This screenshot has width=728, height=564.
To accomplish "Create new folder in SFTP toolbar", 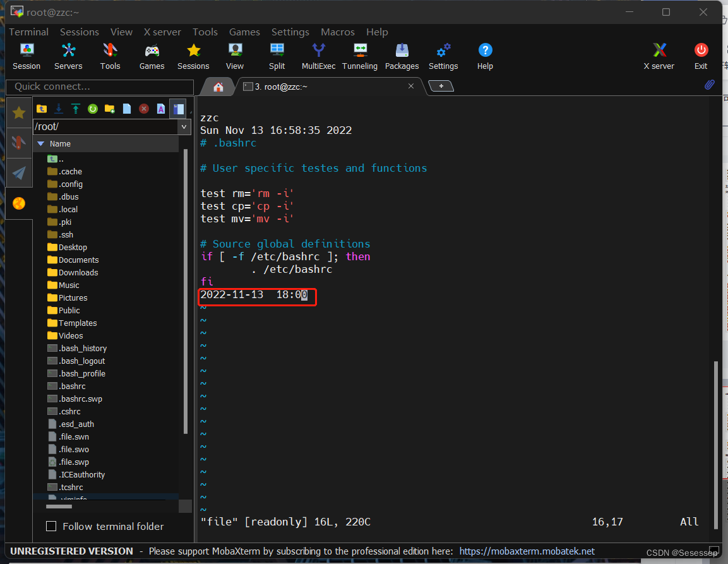I will (110, 109).
